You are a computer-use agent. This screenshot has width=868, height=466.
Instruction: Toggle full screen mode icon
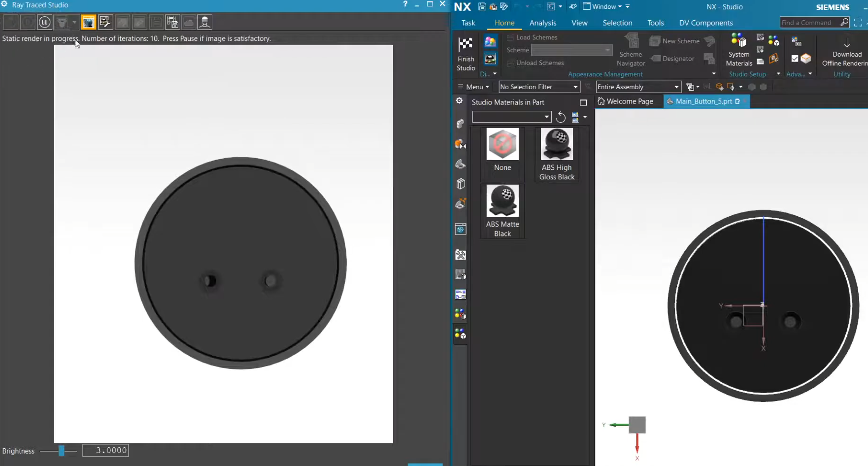[858, 23]
